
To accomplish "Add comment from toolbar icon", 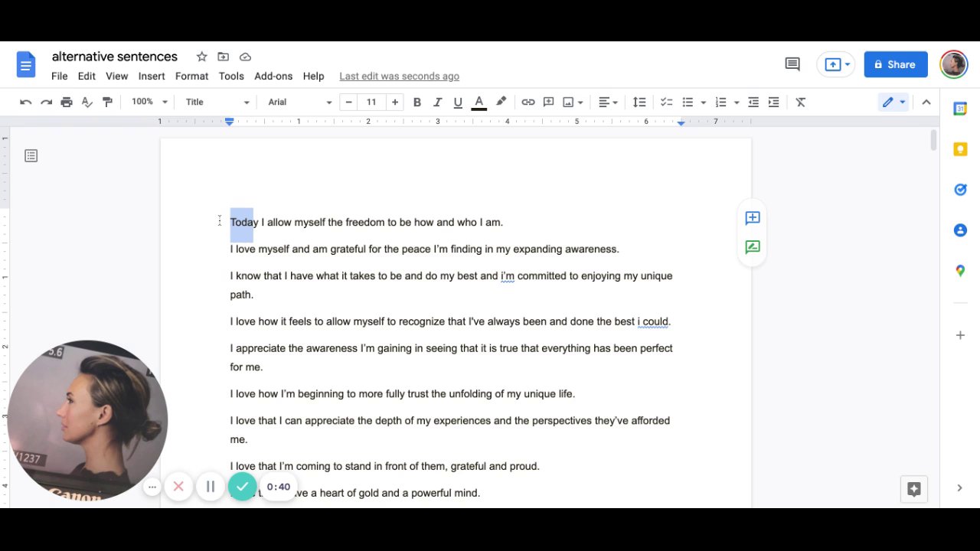I will click(548, 102).
